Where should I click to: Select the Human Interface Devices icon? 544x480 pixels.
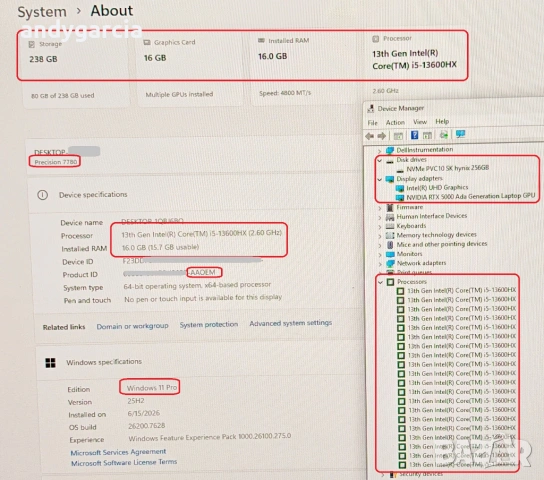[390, 217]
